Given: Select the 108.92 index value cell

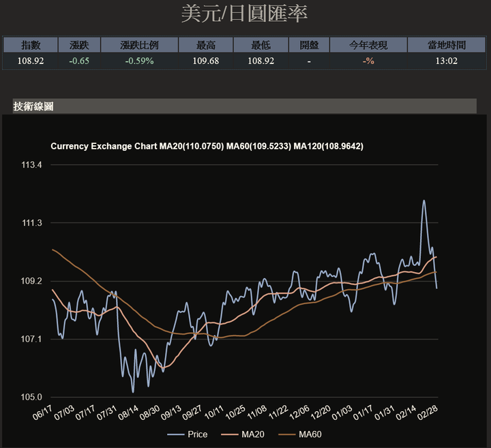Looking at the screenshot, I should 31,61.
